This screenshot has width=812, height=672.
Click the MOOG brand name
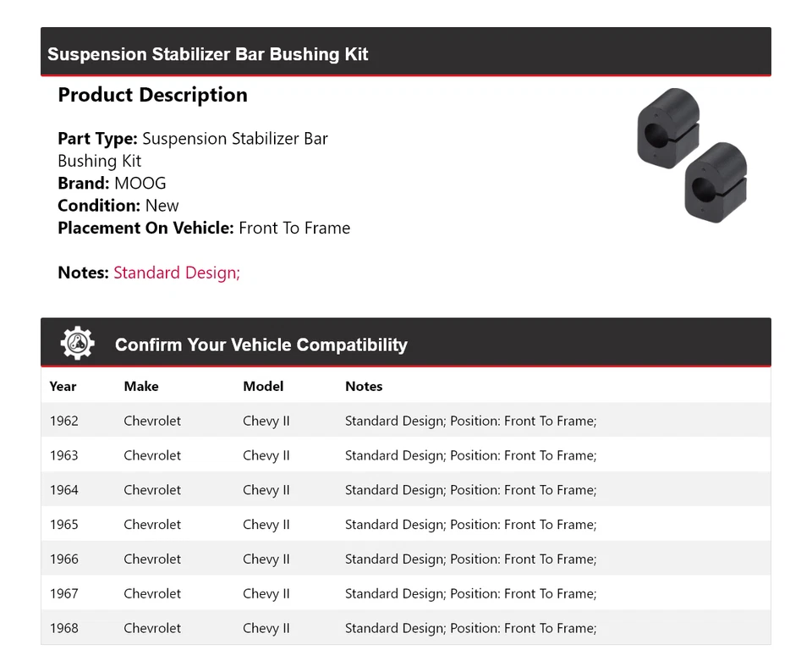pyautogui.click(x=140, y=183)
